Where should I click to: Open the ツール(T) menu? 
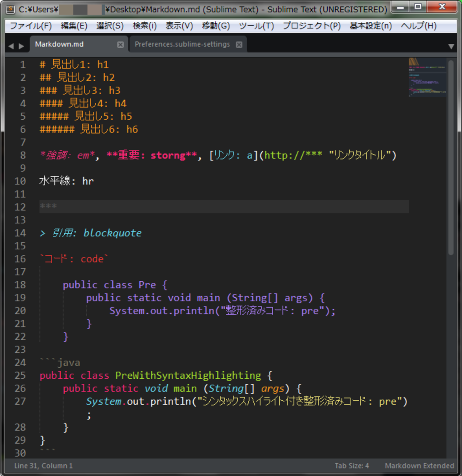pos(256,26)
